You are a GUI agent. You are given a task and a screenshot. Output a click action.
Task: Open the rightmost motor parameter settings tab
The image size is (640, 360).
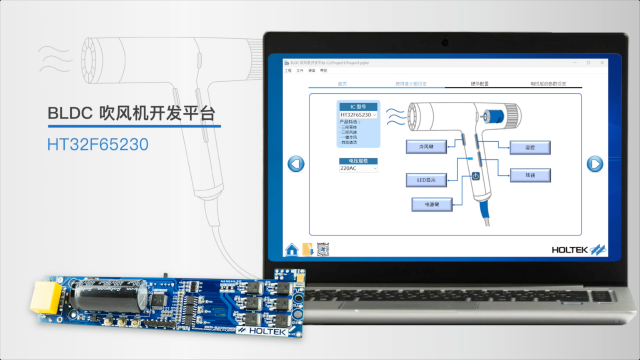pyautogui.click(x=548, y=83)
